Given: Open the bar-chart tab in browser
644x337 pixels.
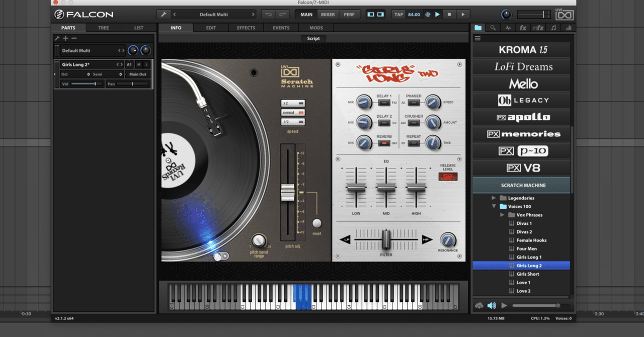Looking at the screenshot, I should tap(569, 28).
